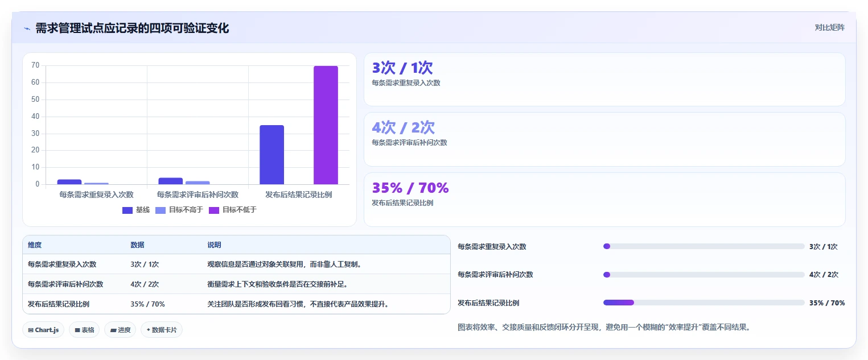Image resolution: width=868 pixels, height=360 pixels.
Task: Click the tall purple 70 bar in the chart
Action: coord(326,125)
